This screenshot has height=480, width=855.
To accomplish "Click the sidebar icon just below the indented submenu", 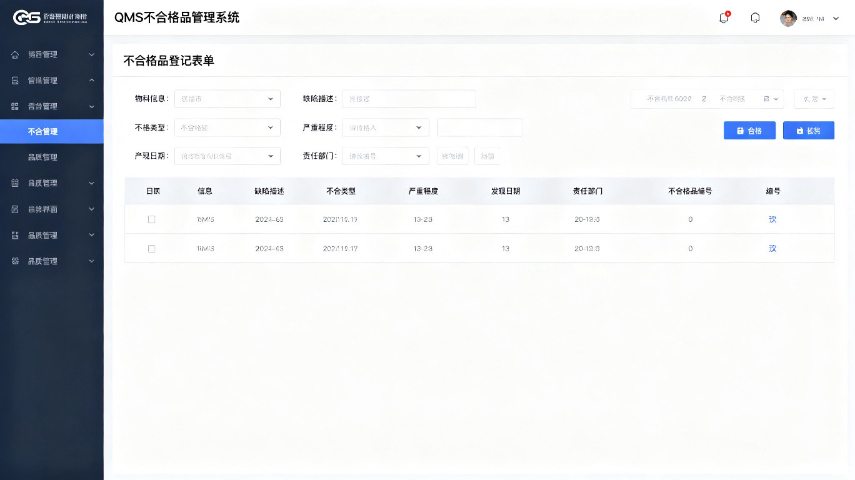I will tap(15, 183).
